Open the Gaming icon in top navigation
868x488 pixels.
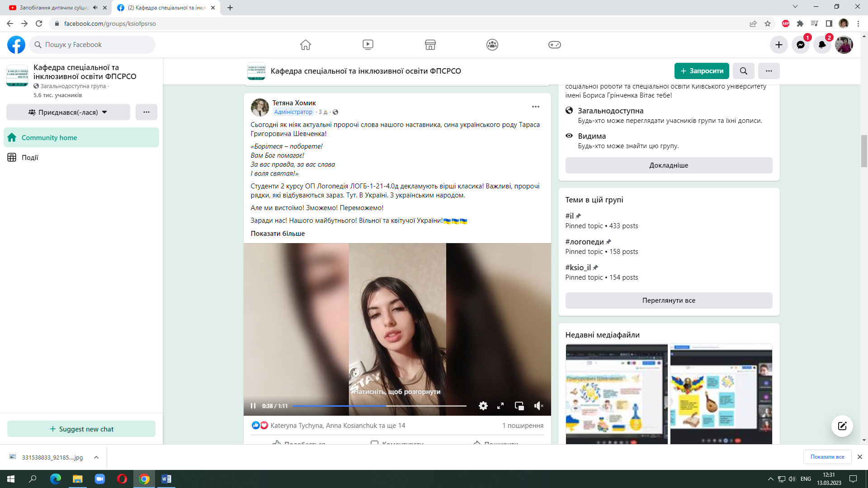coord(554,45)
